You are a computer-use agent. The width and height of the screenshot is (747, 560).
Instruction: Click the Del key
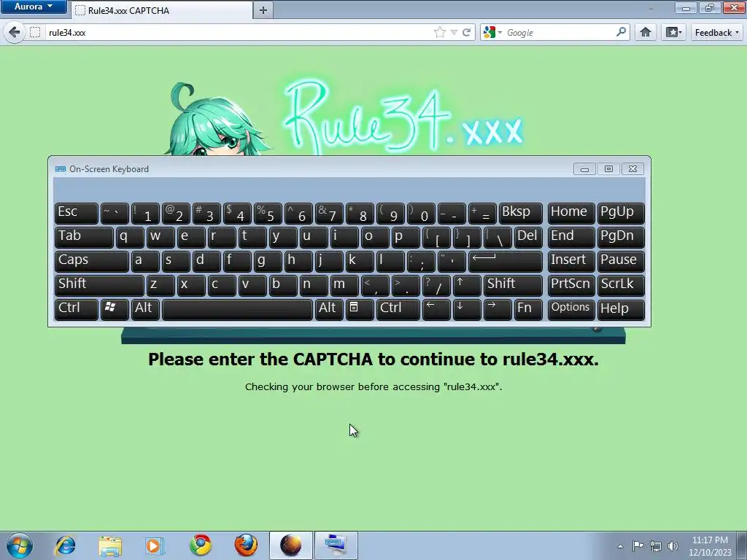pos(528,237)
